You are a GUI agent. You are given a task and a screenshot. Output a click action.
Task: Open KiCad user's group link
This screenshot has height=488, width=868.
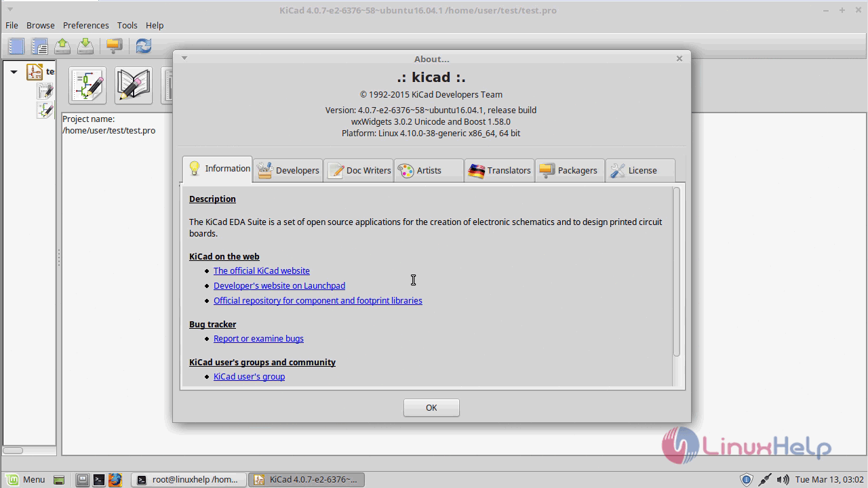pyautogui.click(x=249, y=376)
